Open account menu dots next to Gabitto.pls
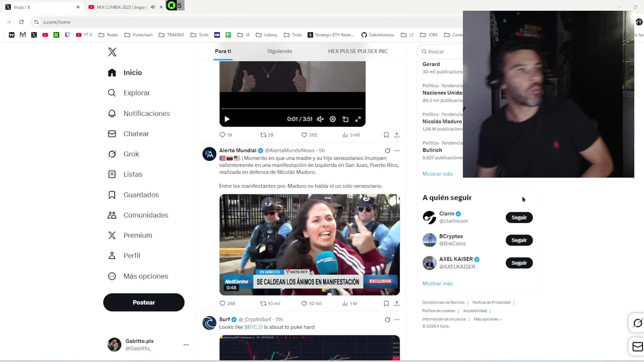This screenshot has height=362, width=644. pos(186,345)
